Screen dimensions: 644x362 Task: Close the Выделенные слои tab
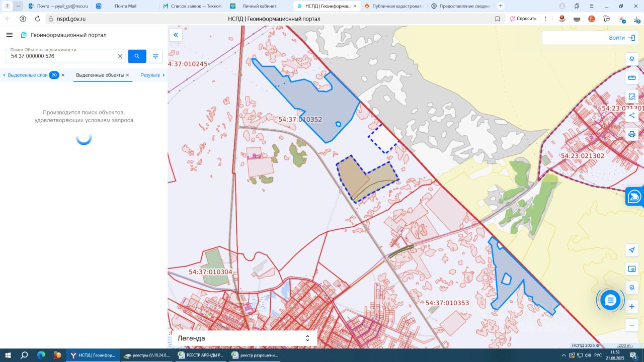pos(63,75)
